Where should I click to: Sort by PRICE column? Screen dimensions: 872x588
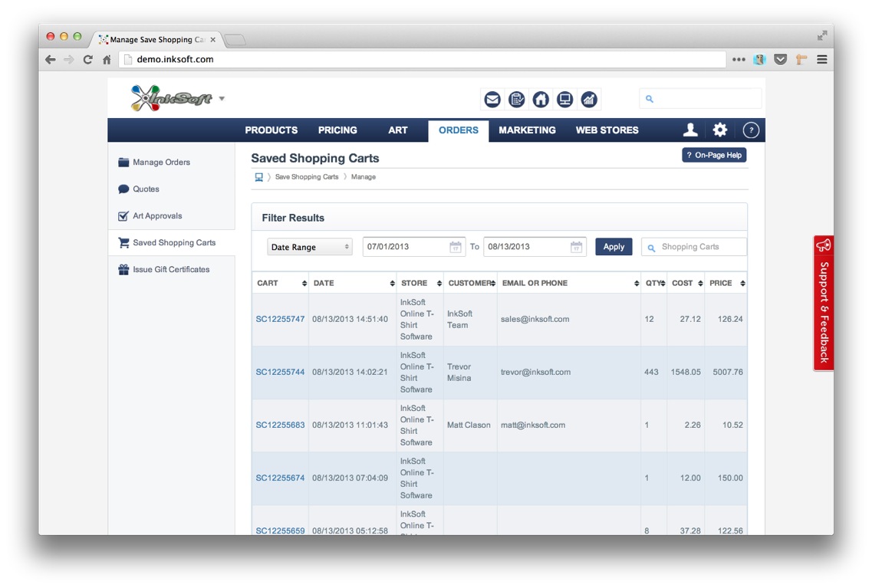click(726, 283)
